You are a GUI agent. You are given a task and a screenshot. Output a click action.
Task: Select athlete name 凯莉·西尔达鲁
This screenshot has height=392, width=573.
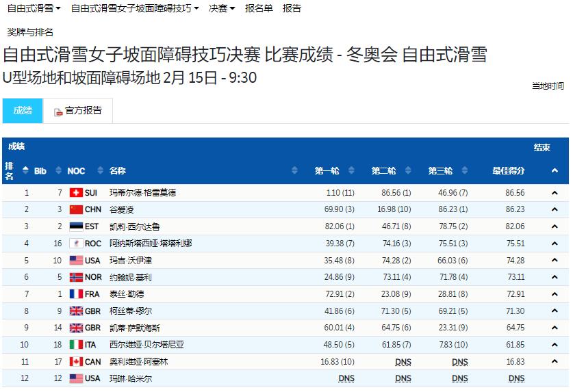tap(134, 226)
